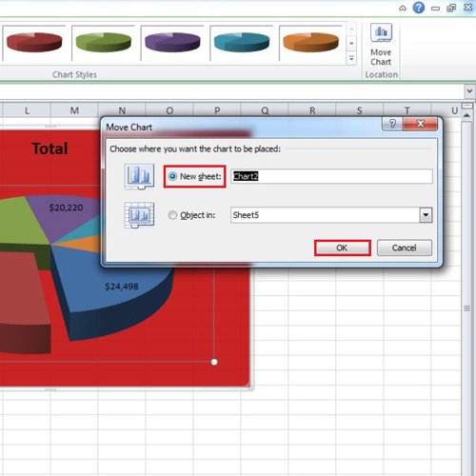Click the New sheet chart icon
The height and width of the screenshot is (476, 476).
click(x=139, y=176)
